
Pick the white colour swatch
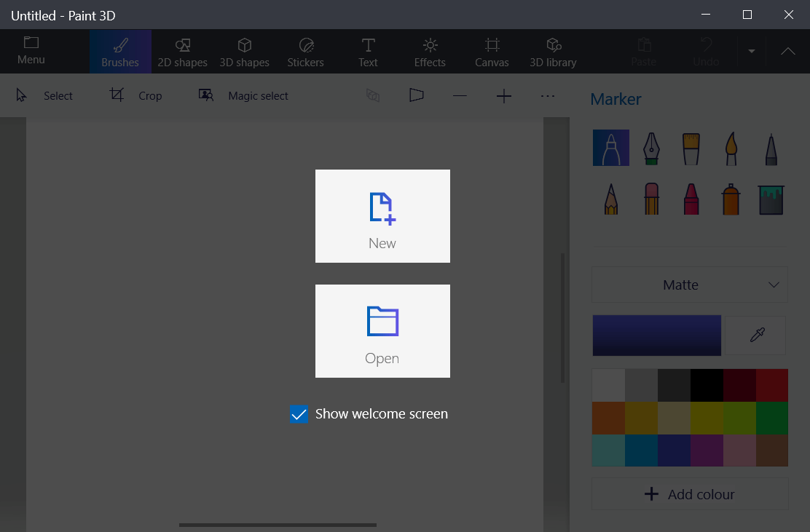608,385
